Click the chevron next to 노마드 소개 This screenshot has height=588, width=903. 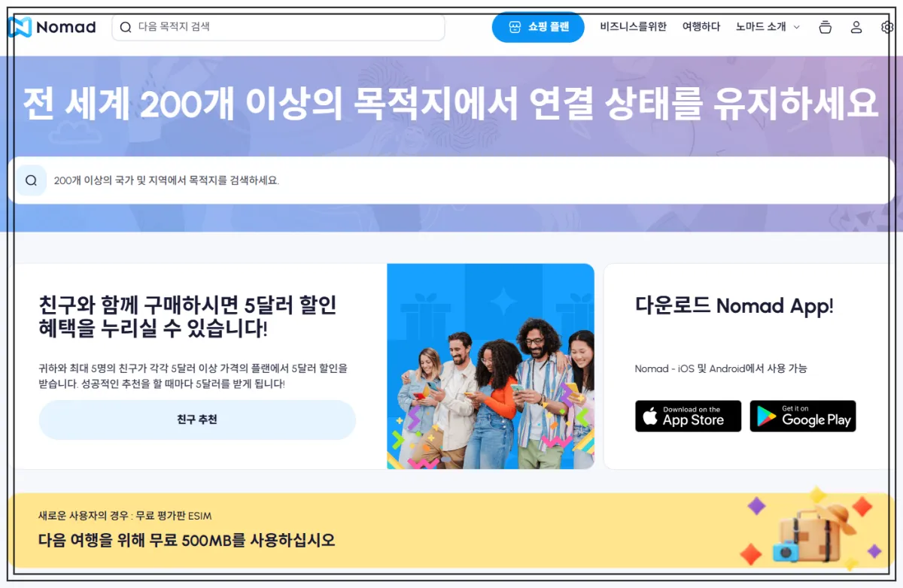797,27
